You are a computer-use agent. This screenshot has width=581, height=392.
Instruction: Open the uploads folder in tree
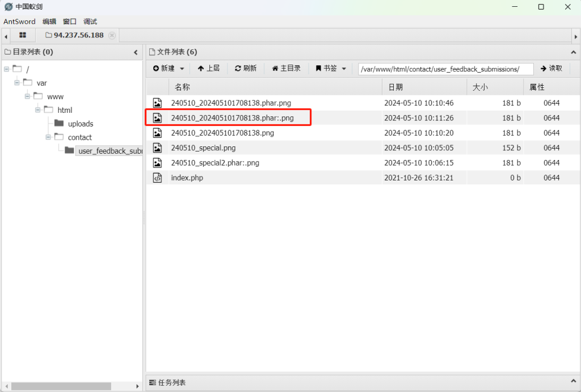(x=81, y=124)
